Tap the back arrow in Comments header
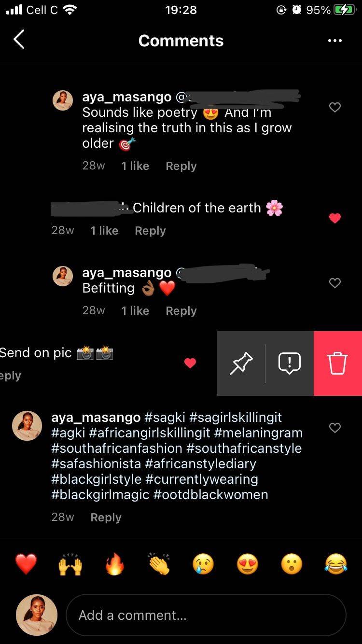362x644 pixels. 19,40
